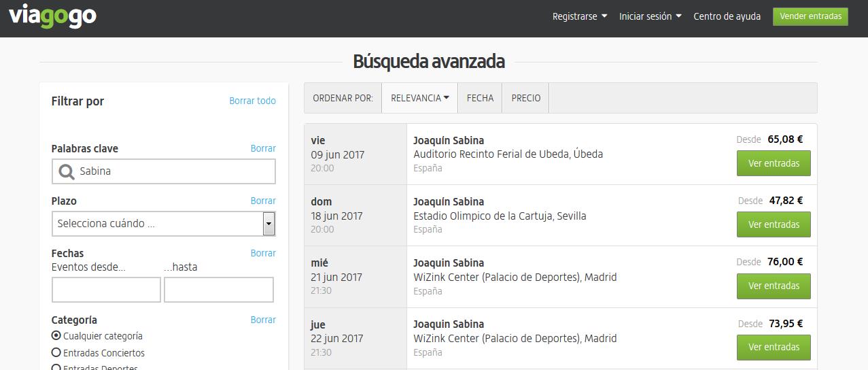The height and width of the screenshot is (370, 868).
Task: Sort results by Precio
Action: point(526,98)
